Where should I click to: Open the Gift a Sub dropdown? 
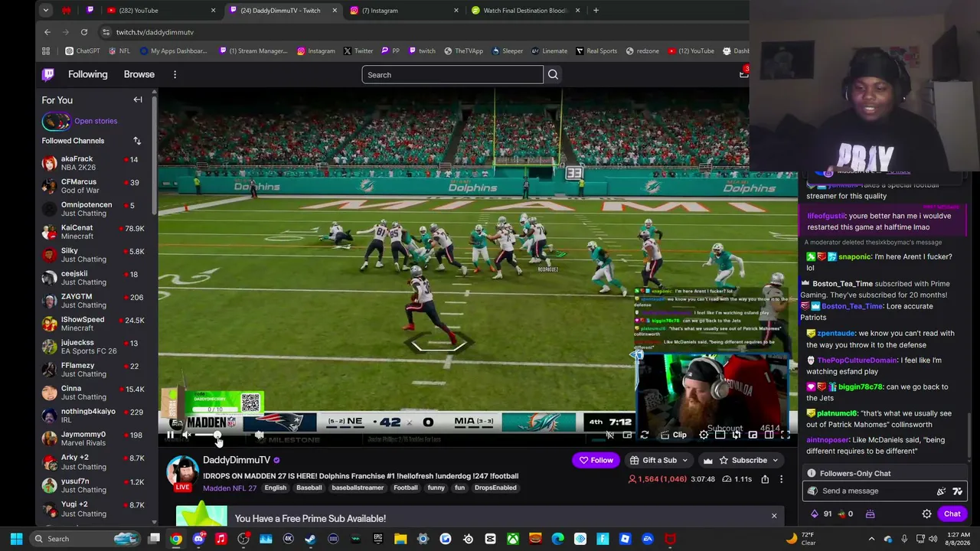(658, 460)
